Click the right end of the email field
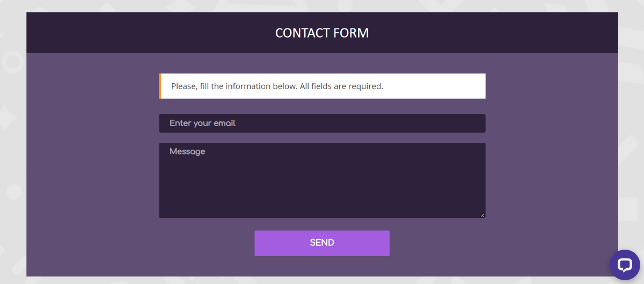 pyautogui.click(x=472, y=123)
